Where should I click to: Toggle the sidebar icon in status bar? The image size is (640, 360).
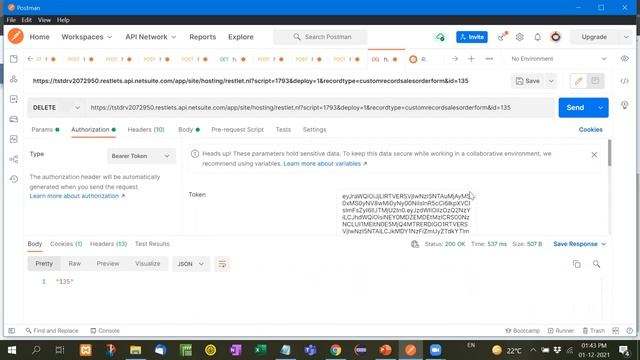pos(11,331)
